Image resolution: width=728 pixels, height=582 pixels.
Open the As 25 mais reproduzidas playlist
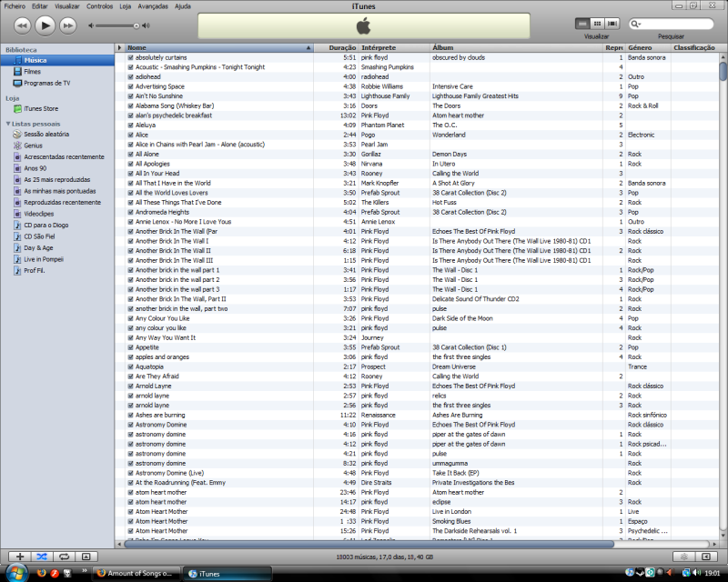click(57, 180)
